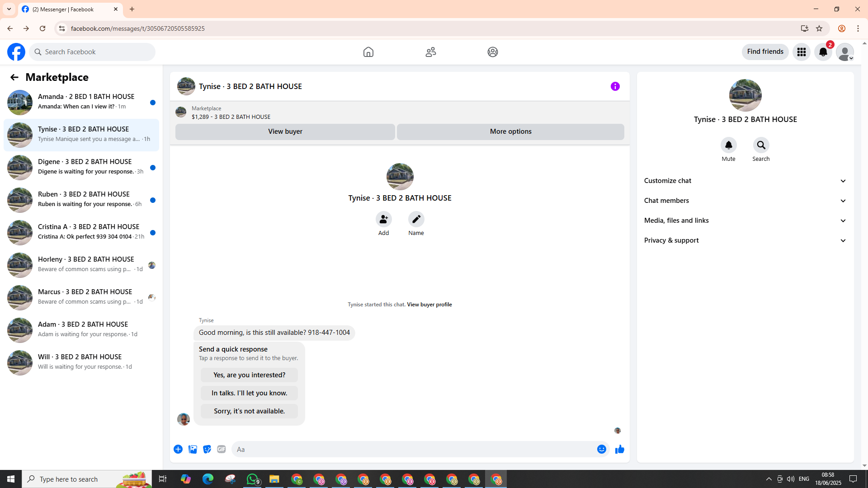
Task: Open more actions plus icon in composer
Action: [x=178, y=449]
